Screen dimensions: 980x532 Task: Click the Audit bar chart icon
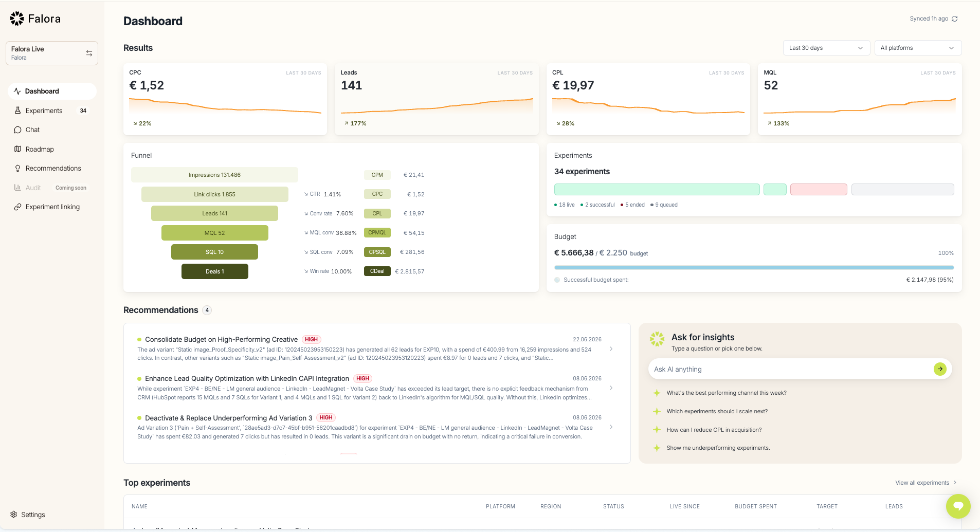(17, 188)
